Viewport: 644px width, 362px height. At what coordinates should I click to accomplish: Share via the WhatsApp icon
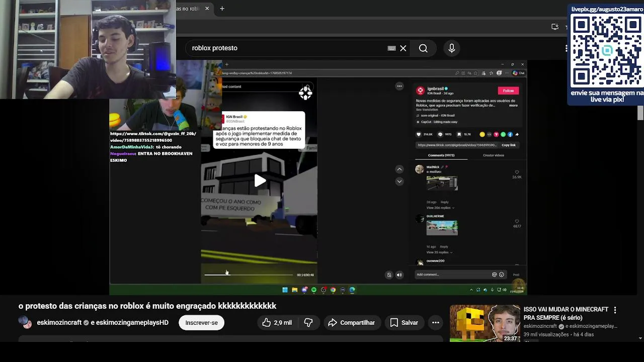[x=503, y=134]
